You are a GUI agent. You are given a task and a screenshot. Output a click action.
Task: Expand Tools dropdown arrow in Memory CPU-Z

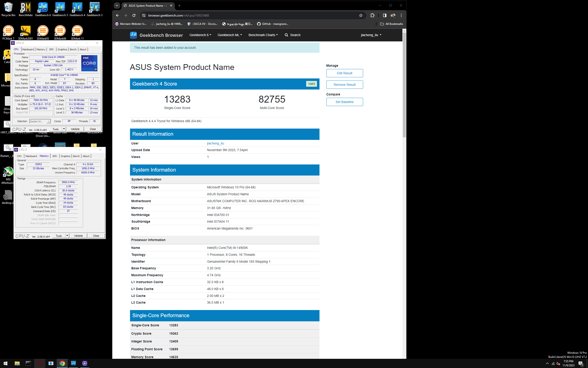(x=67, y=236)
